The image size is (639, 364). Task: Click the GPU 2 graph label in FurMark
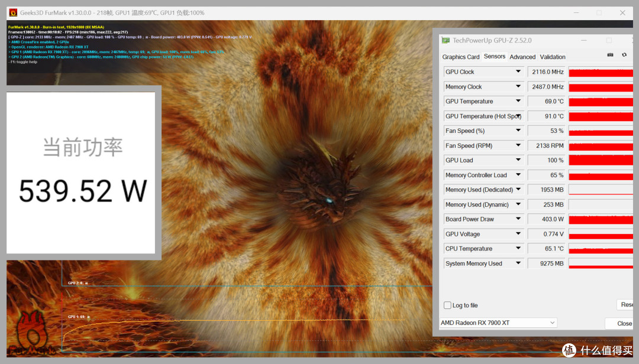(78, 282)
